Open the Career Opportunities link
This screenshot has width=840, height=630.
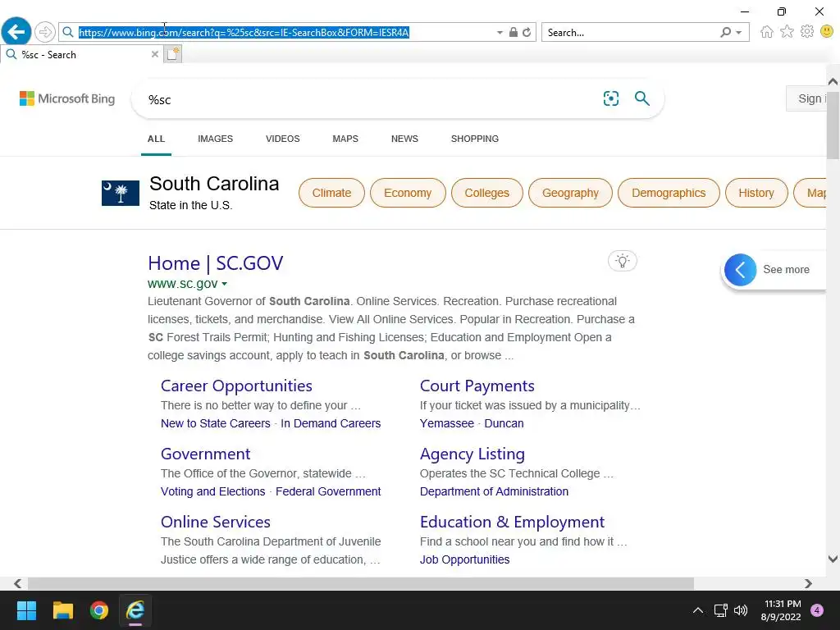coord(236,386)
